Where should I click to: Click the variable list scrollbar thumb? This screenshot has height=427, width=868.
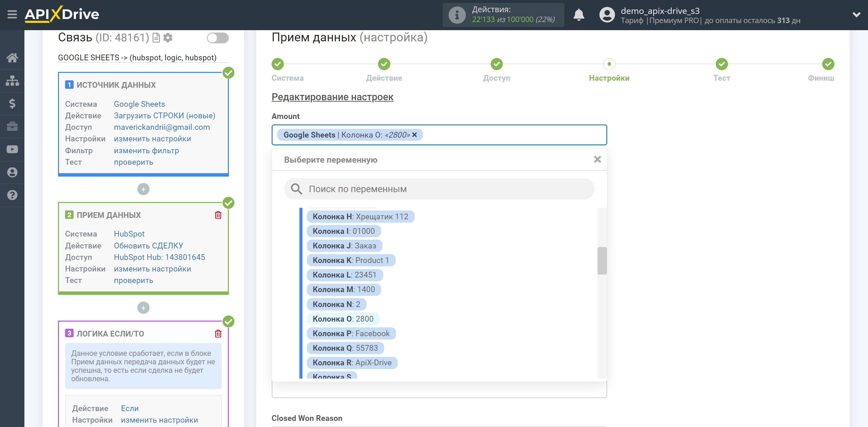tap(602, 261)
